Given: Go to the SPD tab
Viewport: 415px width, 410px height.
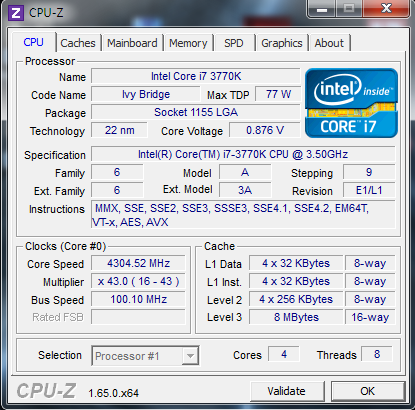Looking at the screenshot, I should (x=234, y=43).
